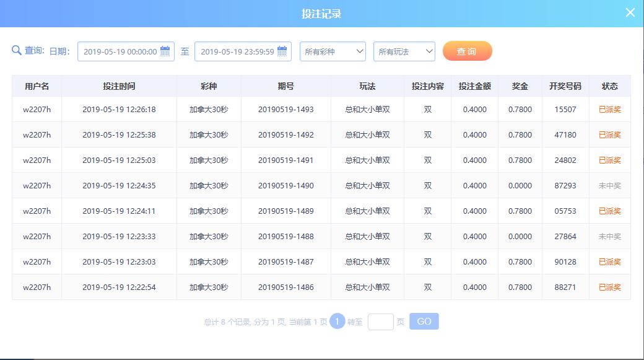Screen dimensions: 644x360
Task: Click the 0.0000 prize in the 20190519-1490 row
Action: point(520,186)
